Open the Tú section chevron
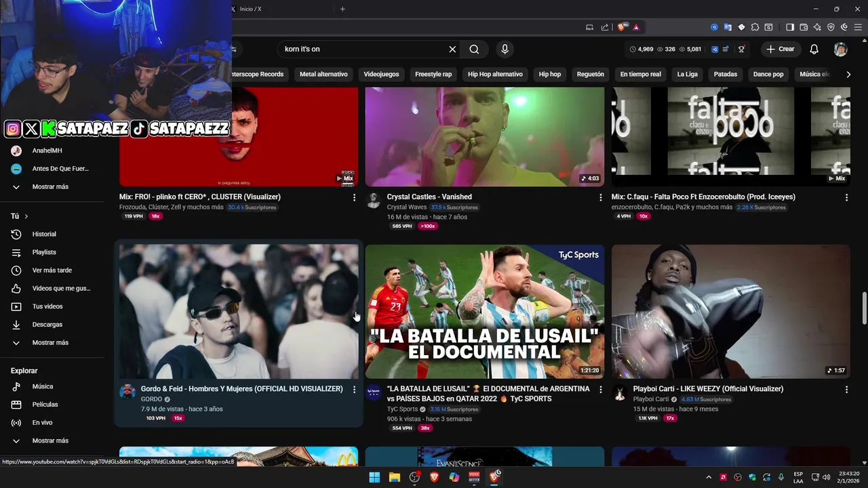The width and height of the screenshot is (868, 488). pyautogui.click(x=26, y=216)
